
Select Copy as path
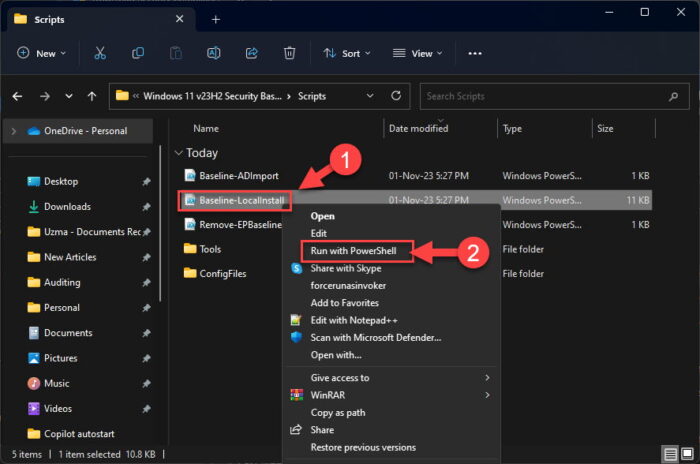tap(338, 413)
